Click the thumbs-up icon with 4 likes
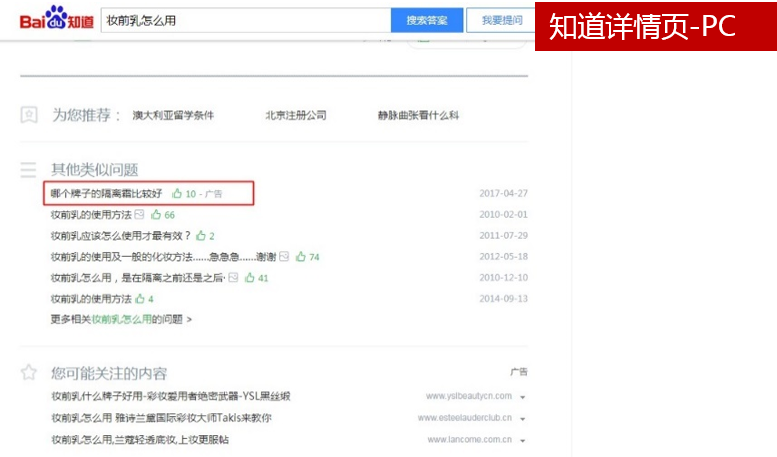The image size is (777, 457). click(x=140, y=298)
